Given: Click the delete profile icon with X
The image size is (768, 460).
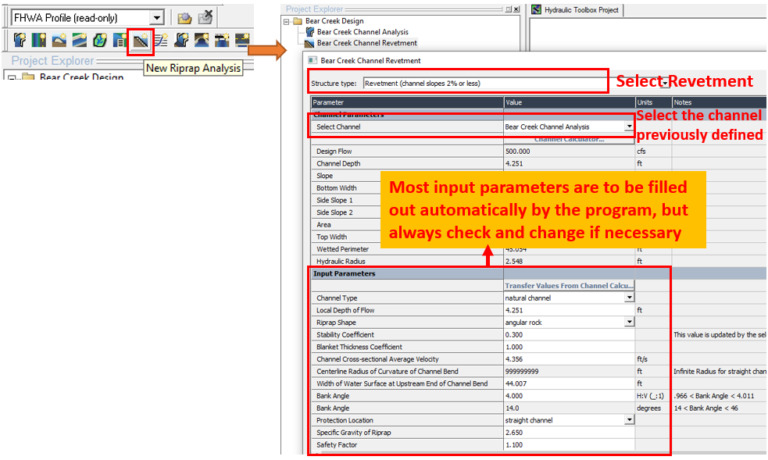Looking at the screenshot, I should 205,18.
